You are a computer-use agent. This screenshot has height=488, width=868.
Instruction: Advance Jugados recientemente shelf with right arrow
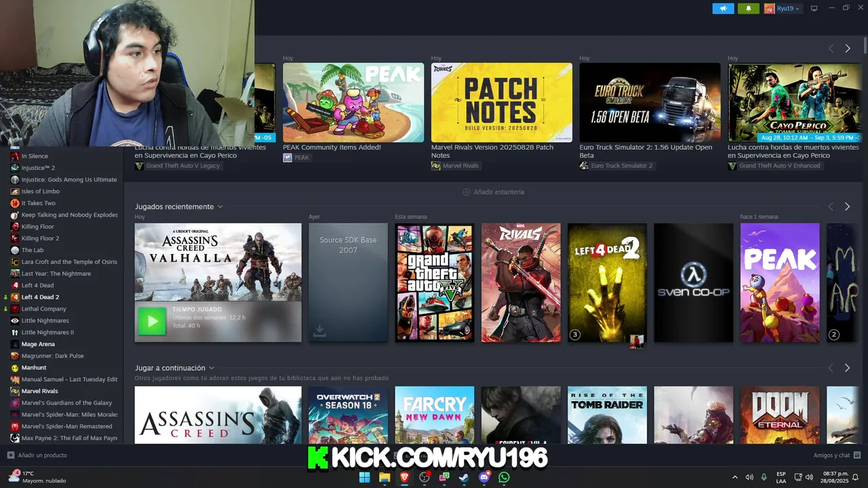(847, 207)
